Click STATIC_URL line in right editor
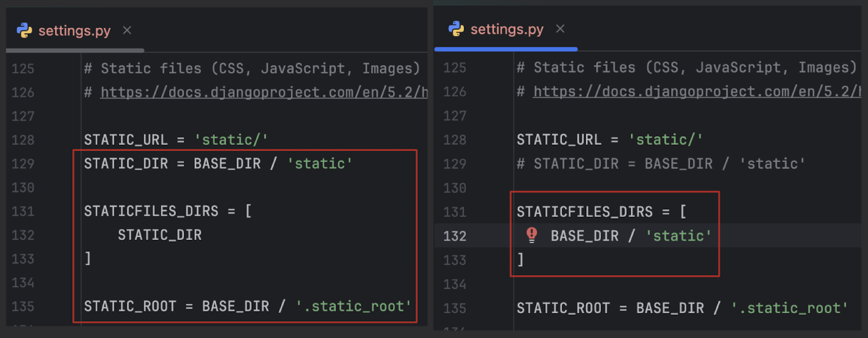 (610, 140)
